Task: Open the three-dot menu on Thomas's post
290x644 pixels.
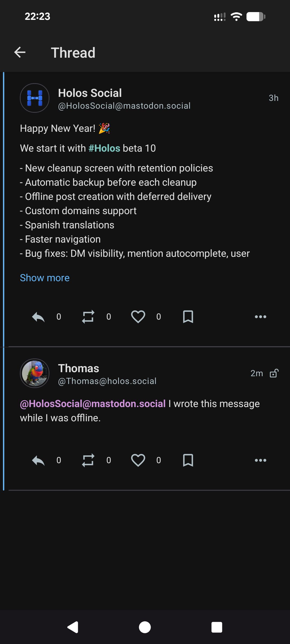Action: pos(260,460)
